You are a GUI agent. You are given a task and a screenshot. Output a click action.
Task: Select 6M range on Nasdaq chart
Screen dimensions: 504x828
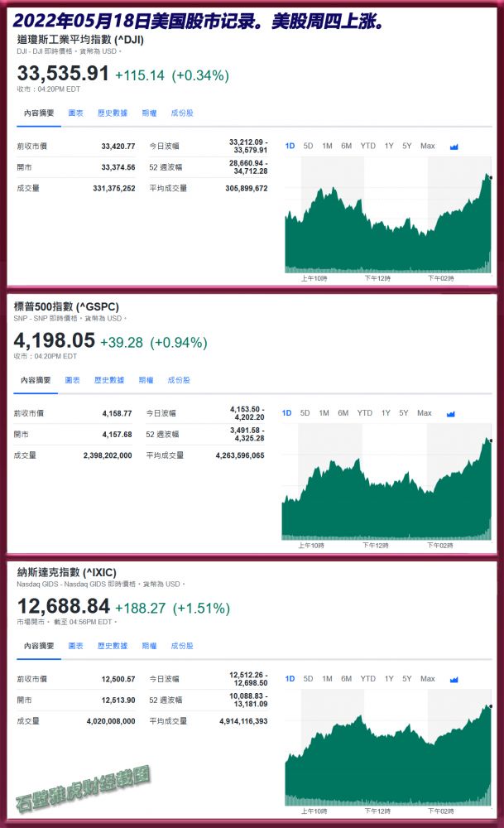click(x=346, y=679)
